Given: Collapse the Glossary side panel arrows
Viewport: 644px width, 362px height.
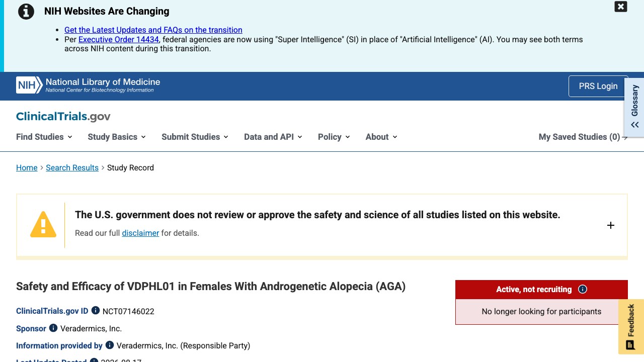Looking at the screenshot, I should (x=635, y=125).
